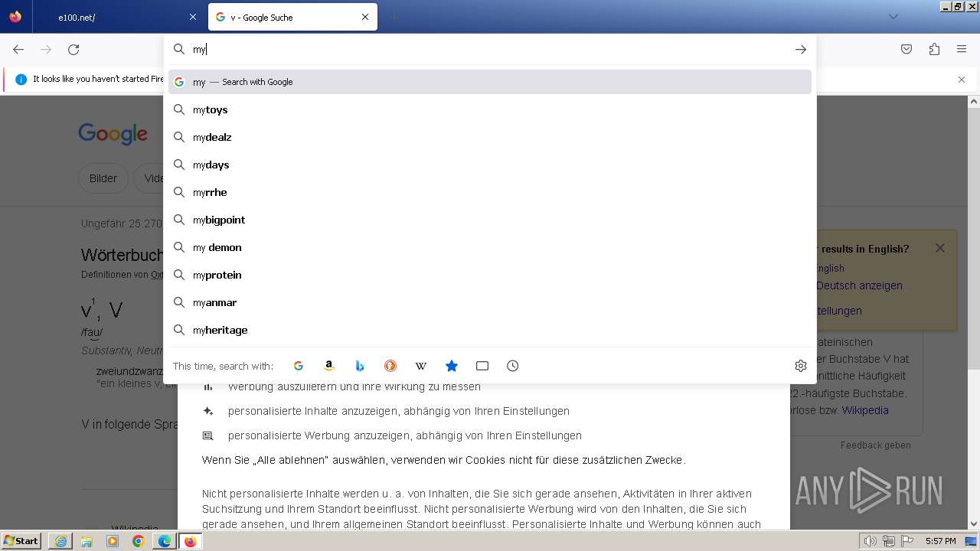Select 'my — Search with Google' suggestion
The width and height of the screenshot is (980, 551).
pos(490,82)
